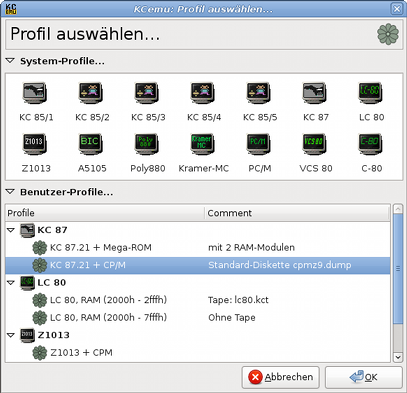Sort by the Comment column header
Image resolution: width=407 pixels, height=393 pixels.
coord(297,213)
